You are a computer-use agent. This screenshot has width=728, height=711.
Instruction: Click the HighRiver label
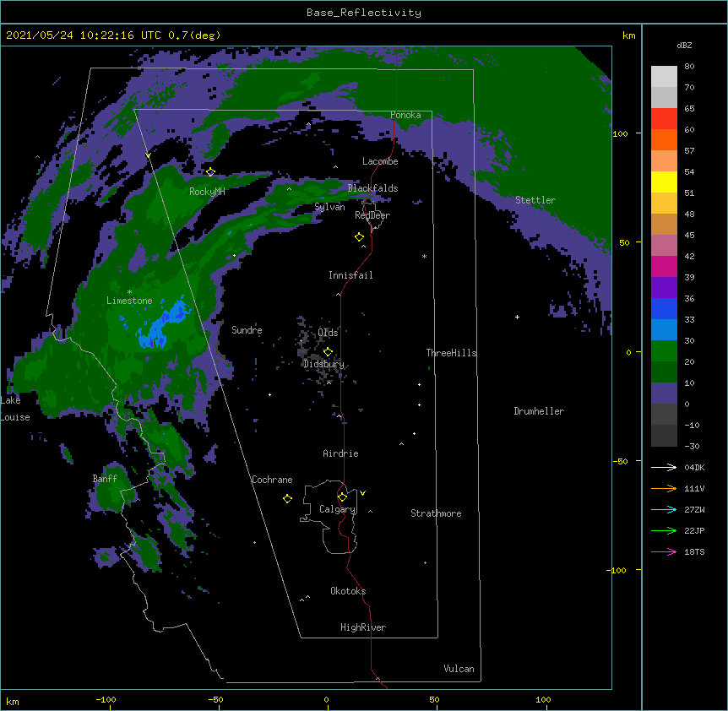(x=363, y=627)
